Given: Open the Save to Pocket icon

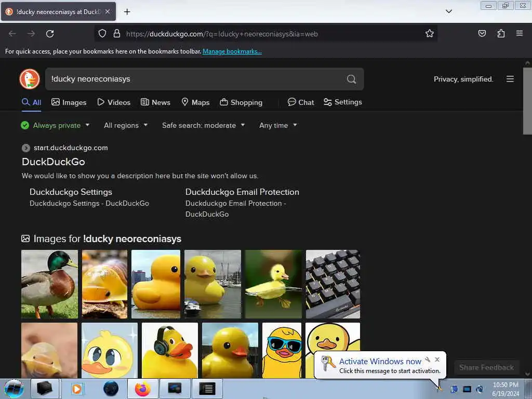Looking at the screenshot, I should click(x=482, y=33).
